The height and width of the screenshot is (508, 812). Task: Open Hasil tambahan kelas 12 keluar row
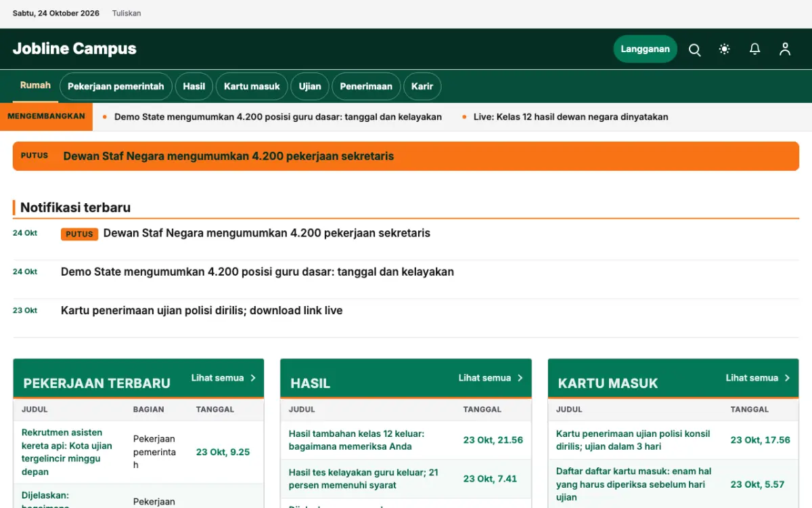357,440
